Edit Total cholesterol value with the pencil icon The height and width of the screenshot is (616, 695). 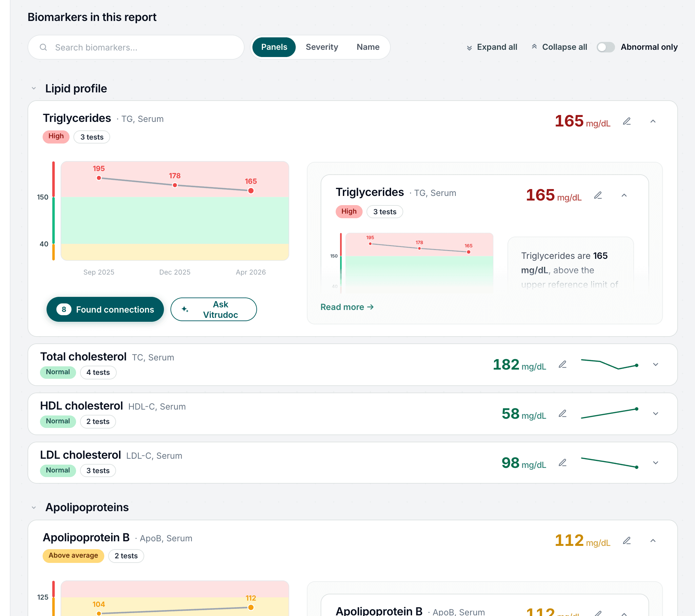click(562, 365)
